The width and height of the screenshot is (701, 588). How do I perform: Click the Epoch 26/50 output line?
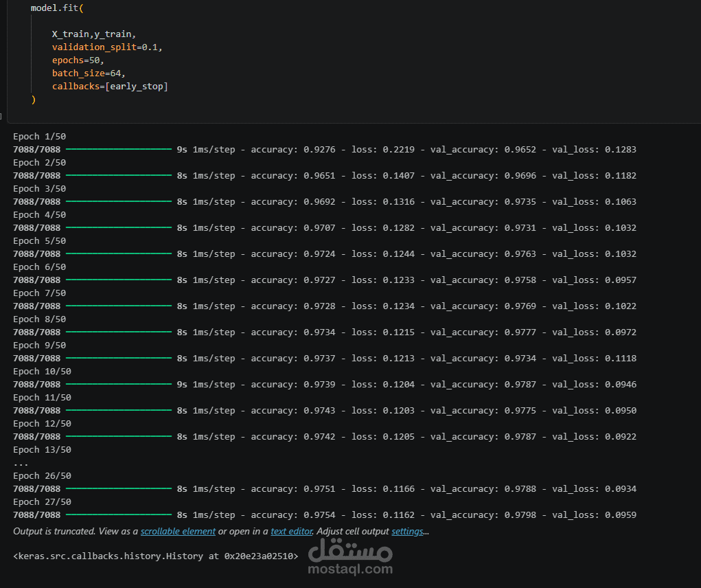pyautogui.click(x=42, y=476)
